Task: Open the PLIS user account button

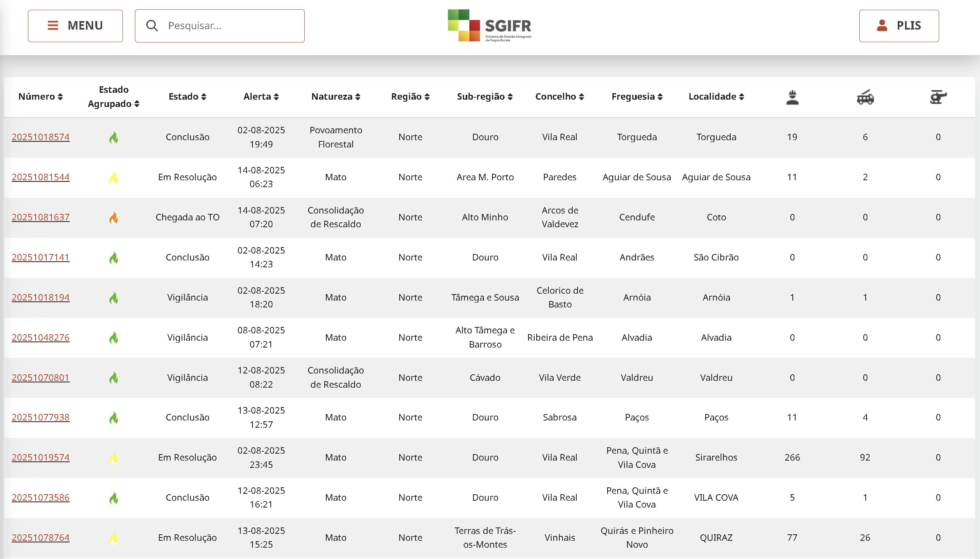Action: coord(899,26)
